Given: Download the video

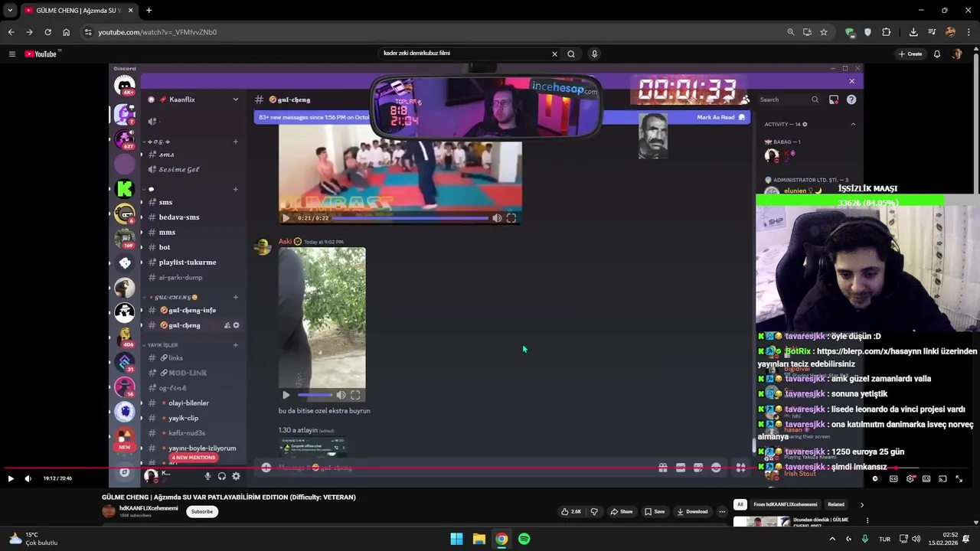Looking at the screenshot, I should click(x=691, y=511).
